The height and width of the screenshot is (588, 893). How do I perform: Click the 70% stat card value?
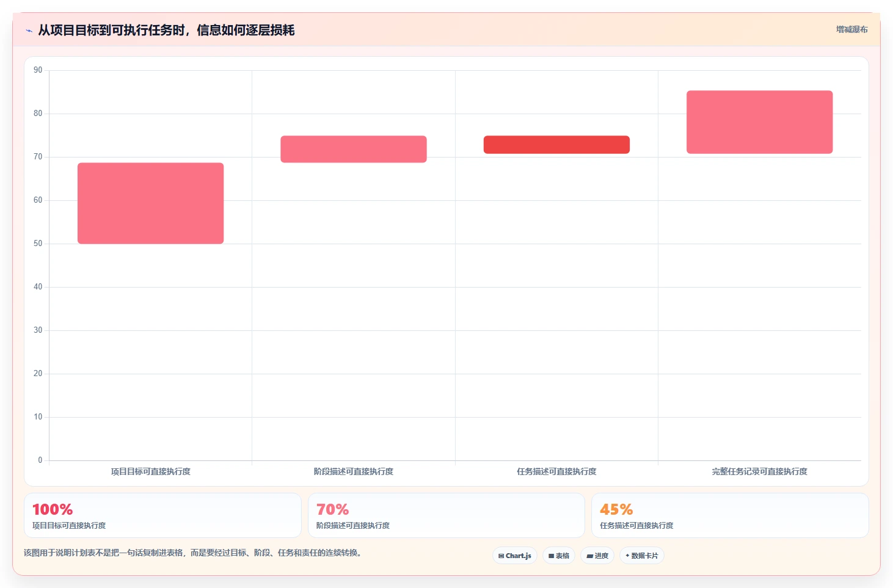pos(332,509)
